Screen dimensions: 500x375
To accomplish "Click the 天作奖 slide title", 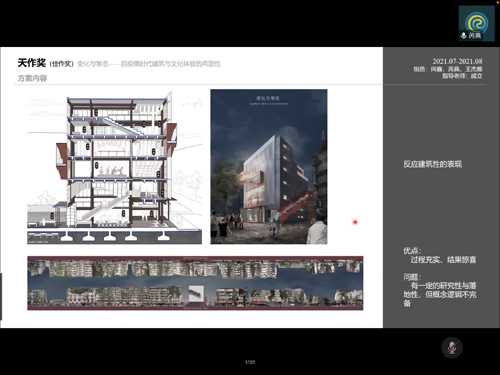I will [x=32, y=63].
